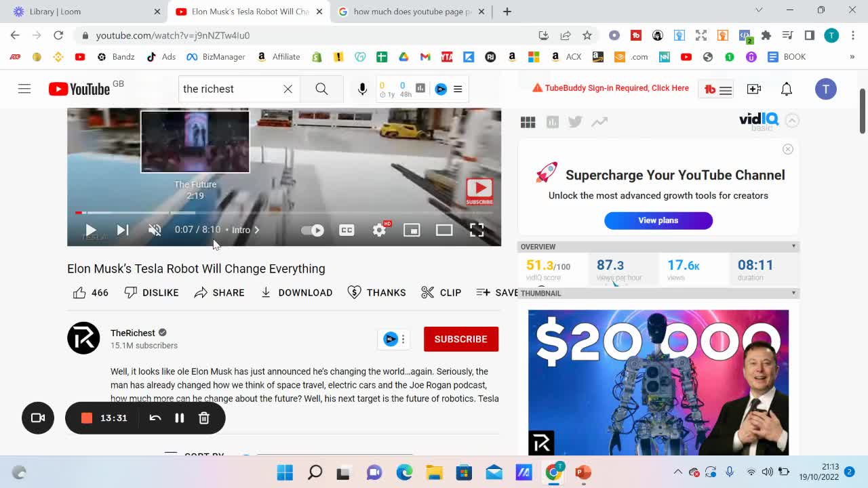Screen dimensions: 868x488
Task: Unmute the video volume
Action: (155, 230)
